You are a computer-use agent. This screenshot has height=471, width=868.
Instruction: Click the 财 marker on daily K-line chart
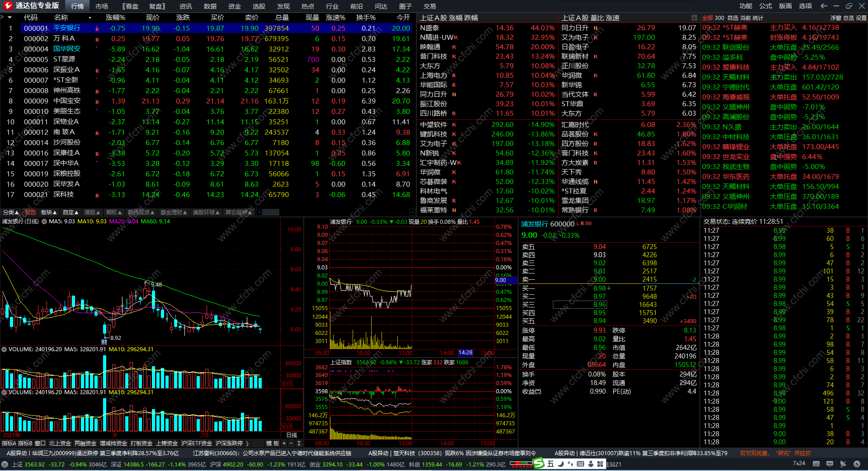104,342
